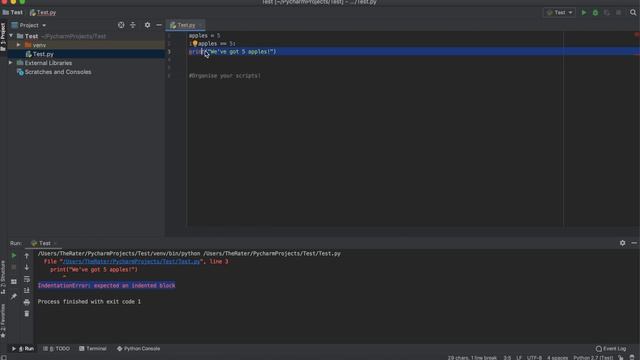This screenshot has height=360, width=640.
Task: Click the Run with Coverage toolbar icon
Action: 607,13
